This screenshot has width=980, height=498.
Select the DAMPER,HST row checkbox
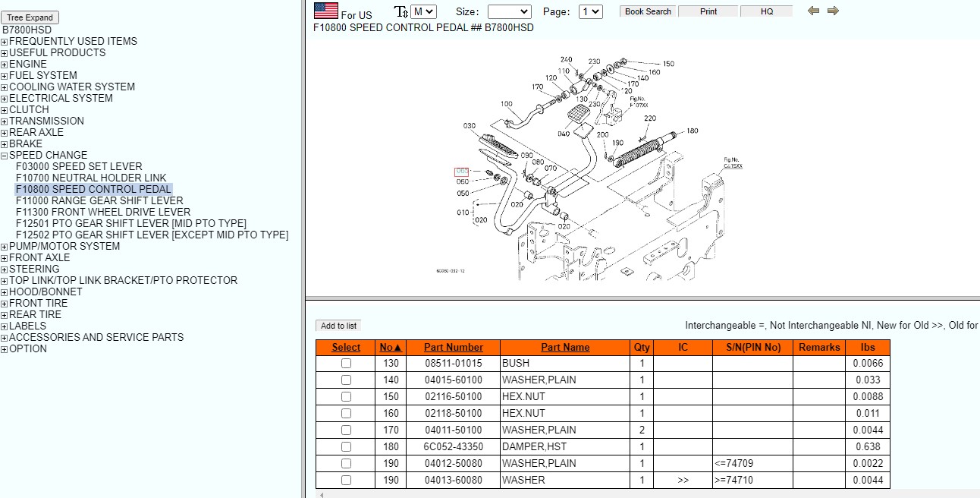click(x=346, y=447)
